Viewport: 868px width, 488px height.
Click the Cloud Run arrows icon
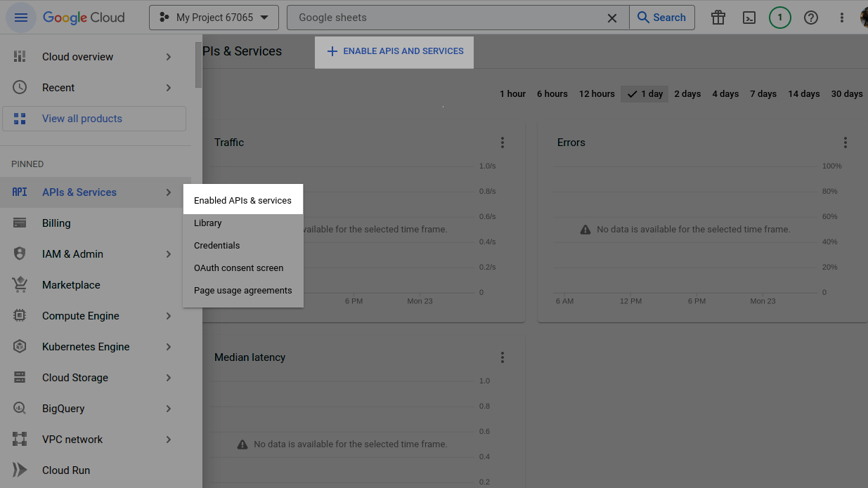[x=20, y=470]
